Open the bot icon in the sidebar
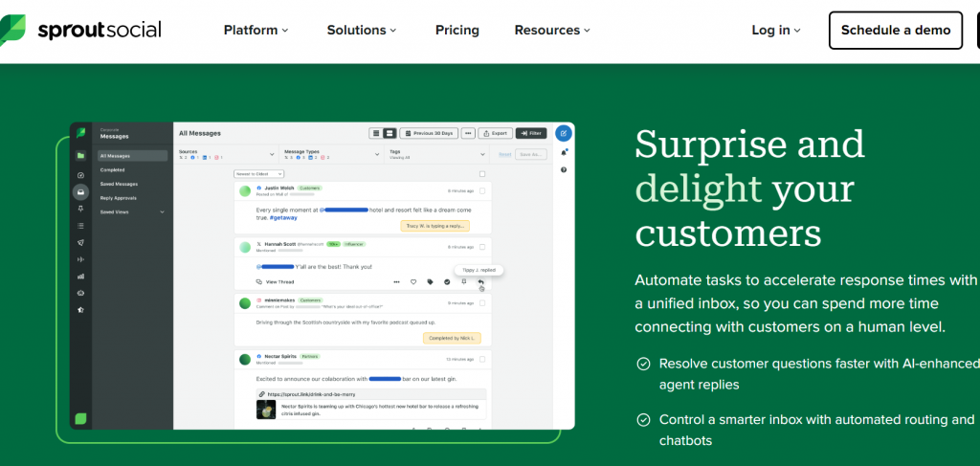Screen dimensions: 980x466 tap(80, 293)
